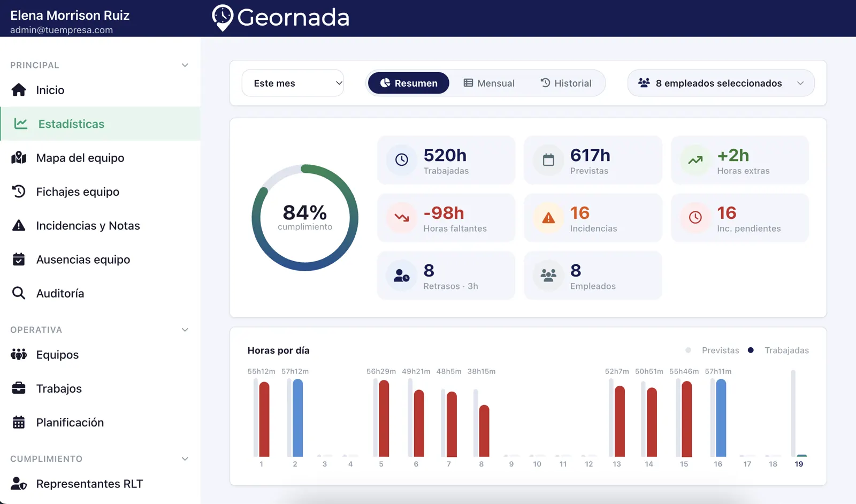Screen dimensions: 856x504
Task: Collapse the PRINCIPAL sidebar section
Action: (x=185, y=65)
